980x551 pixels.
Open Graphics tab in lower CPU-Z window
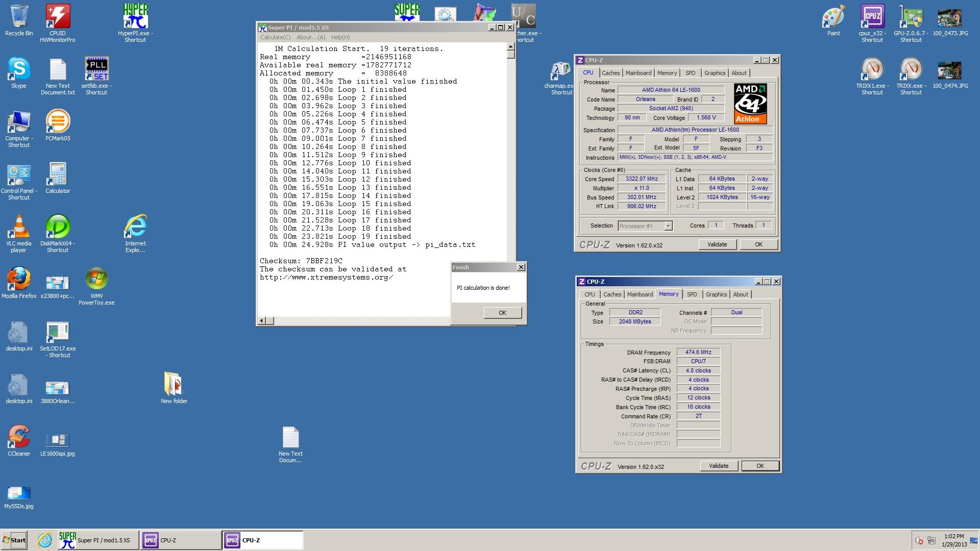click(x=716, y=294)
